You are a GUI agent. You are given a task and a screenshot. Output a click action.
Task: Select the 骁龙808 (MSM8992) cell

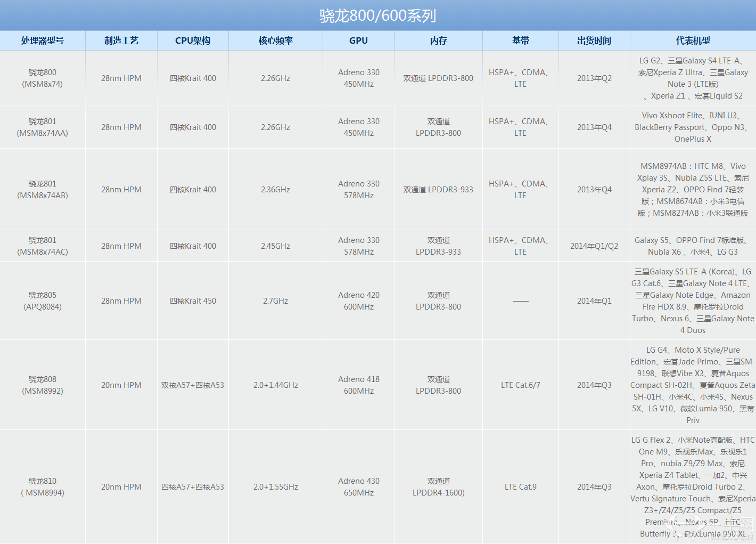(43, 385)
